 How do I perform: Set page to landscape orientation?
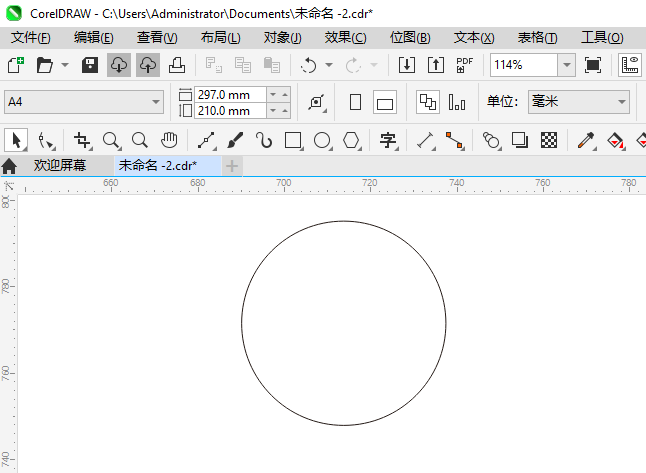click(x=385, y=102)
